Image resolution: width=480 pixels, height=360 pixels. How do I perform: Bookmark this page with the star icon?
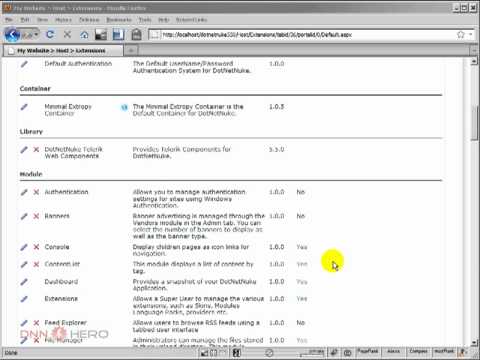pyautogui.click(x=461, y=34)
